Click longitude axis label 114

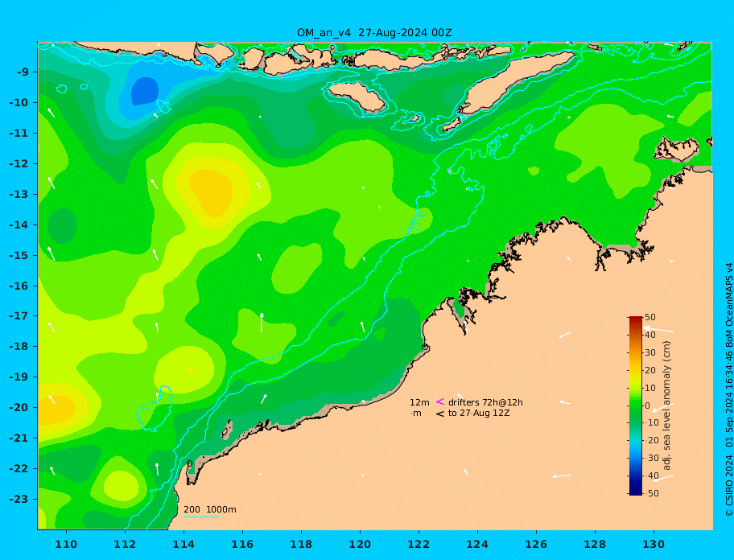(x=183, y=544)
